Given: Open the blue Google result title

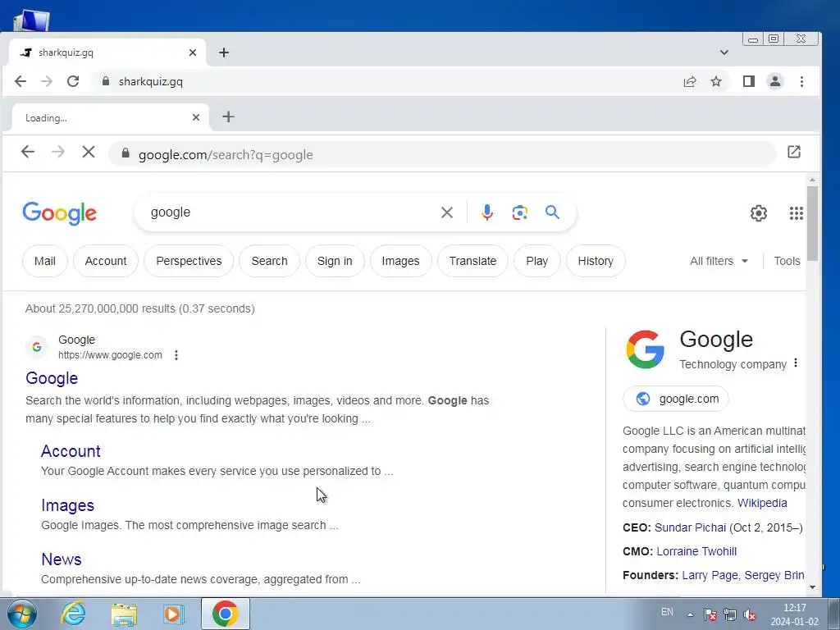Looking at the screenshot, I should 52,378.
